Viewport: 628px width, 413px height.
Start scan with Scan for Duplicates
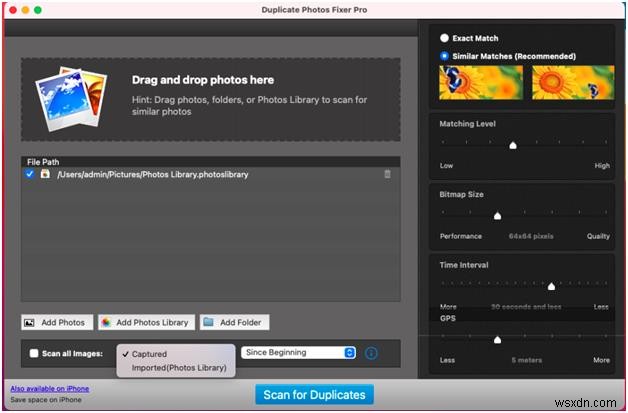[x=314, y=395]
